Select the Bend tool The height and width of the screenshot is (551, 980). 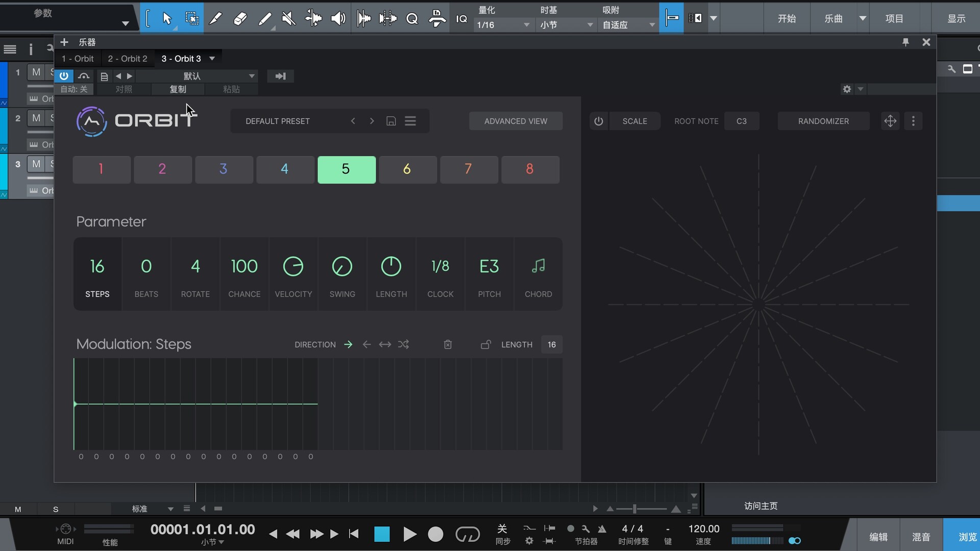(x=313, y=19)
